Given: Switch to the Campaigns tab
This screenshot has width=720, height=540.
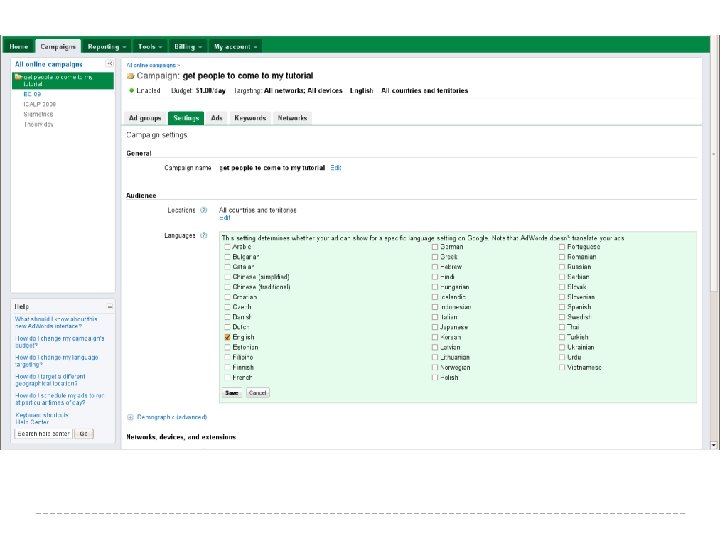Looking at the screenshot, I should point(58,46).
